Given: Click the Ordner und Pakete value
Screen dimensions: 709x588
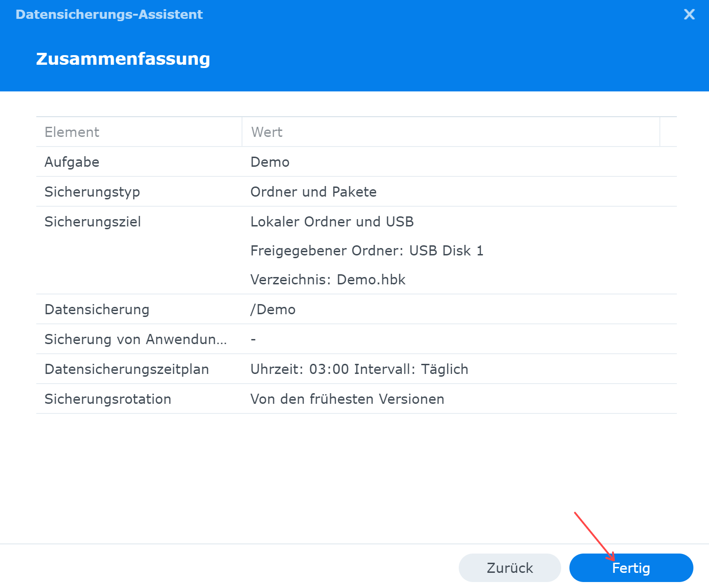Looking at the screenshot, I should [314, 192].
